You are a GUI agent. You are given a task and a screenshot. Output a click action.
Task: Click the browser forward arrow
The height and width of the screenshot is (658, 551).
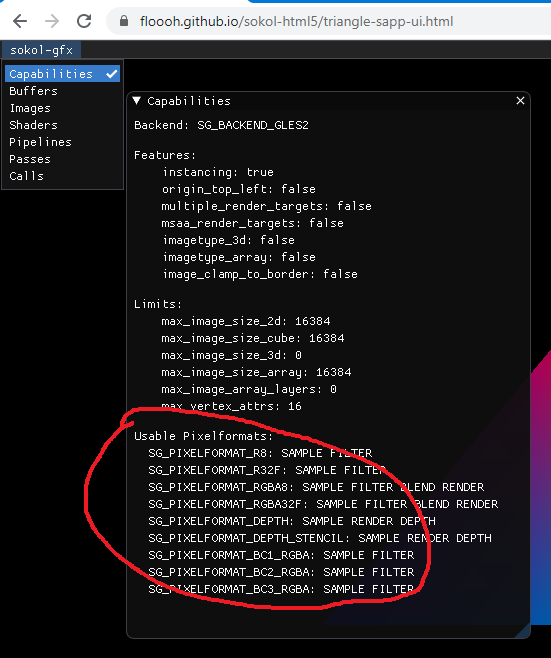pyautogui.click(x=52, y=21)
